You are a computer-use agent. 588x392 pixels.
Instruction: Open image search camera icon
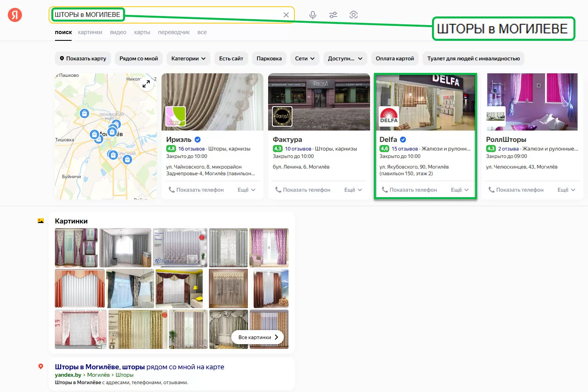pyautogui.click(x=354, y=15)
